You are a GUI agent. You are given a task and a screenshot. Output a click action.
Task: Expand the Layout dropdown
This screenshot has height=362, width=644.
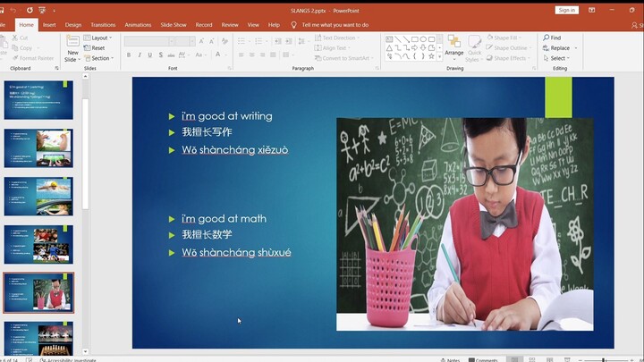click(x=99, y=38)
